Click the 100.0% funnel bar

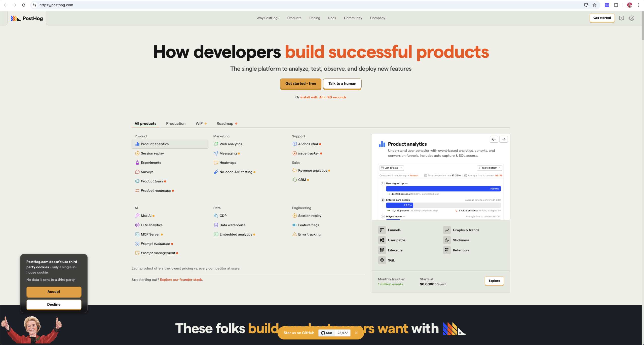point(443,189)
